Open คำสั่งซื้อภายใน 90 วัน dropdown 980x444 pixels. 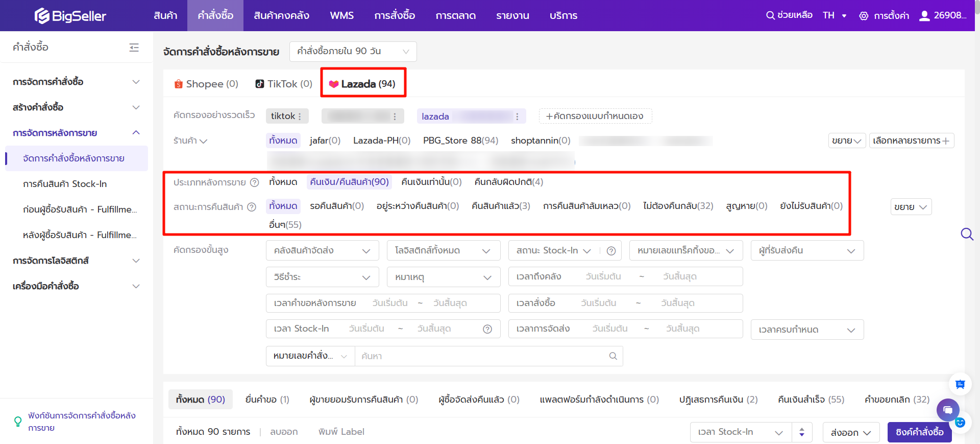coord(353,52)
